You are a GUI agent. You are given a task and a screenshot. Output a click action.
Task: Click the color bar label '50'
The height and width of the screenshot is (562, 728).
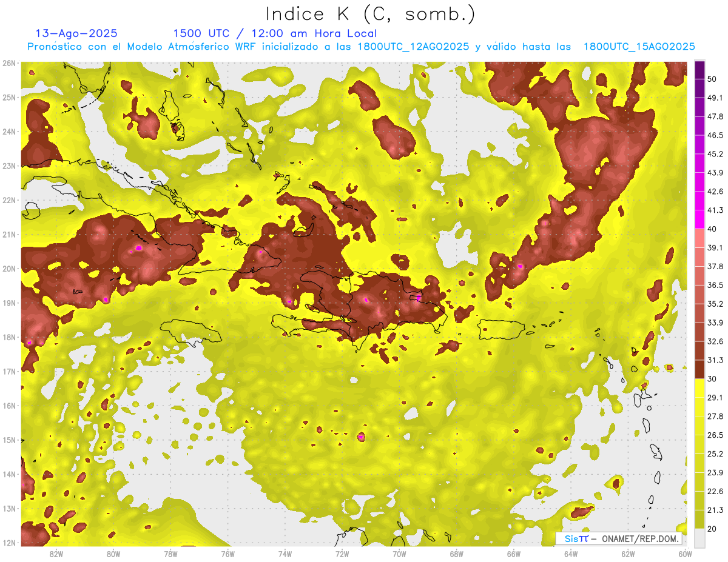[713, 79]
